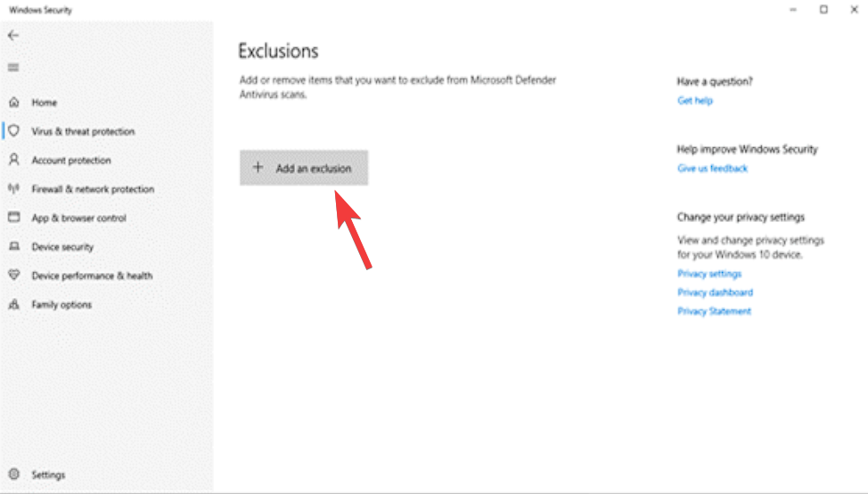This screenshot has height=494, width=868.
Task: Select the Device security laptop icon
Action: (x=13, y=247)
